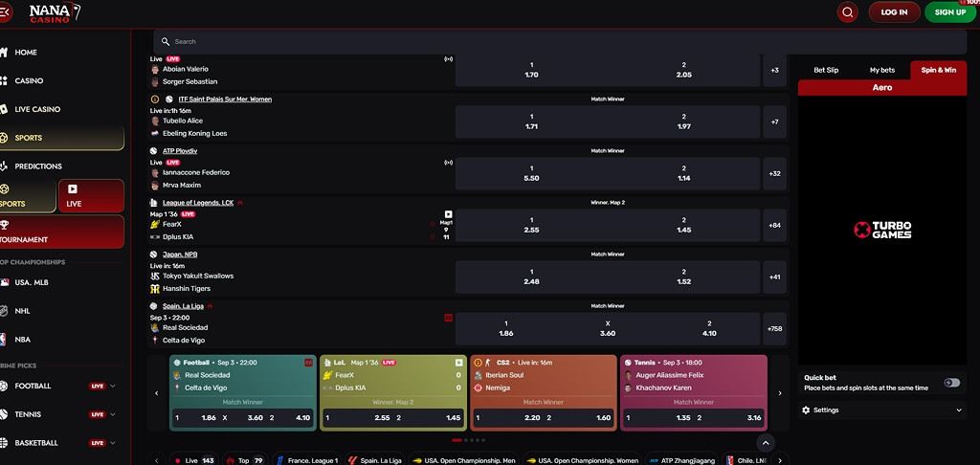Image resolution: width=980 pixels, height=465 pixels.
Task: Open Spain. La Liga league link
Action: [x=183, y=306]
